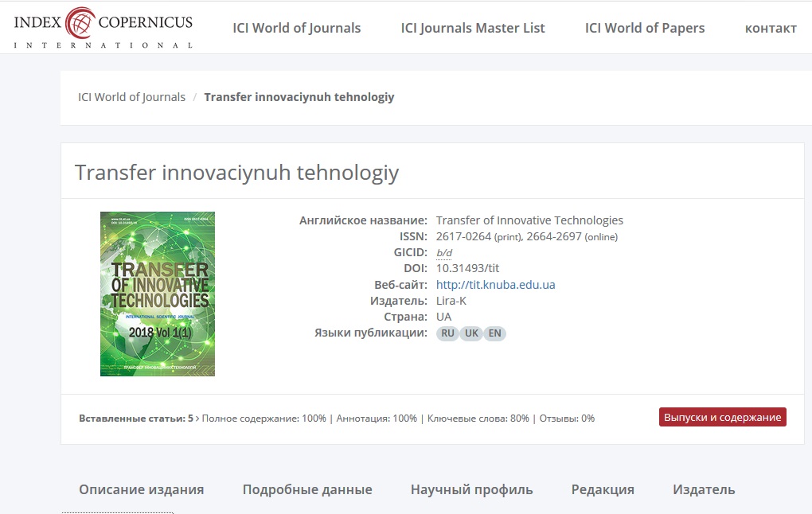Switch to Редакция tab
Screen dimensions: 812x514
[603, 489]
